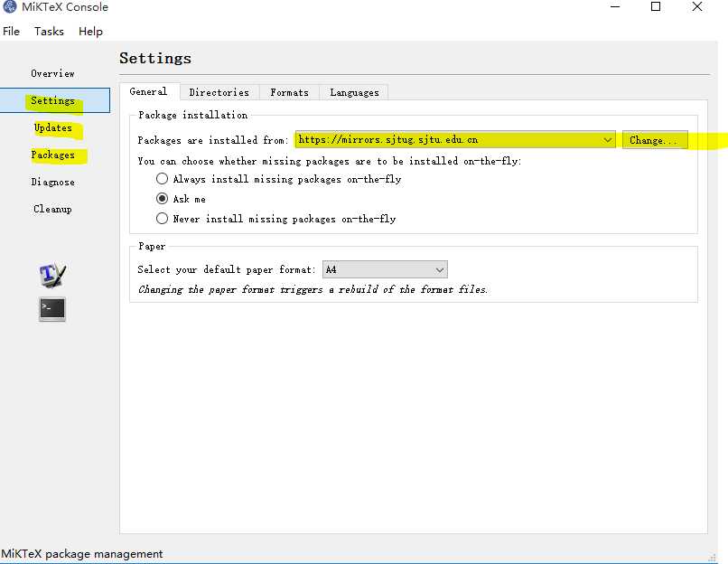Viewport: 728px width, 564px height.
Task: Switch to the Directories tab
Action: [x=219, y=92]
